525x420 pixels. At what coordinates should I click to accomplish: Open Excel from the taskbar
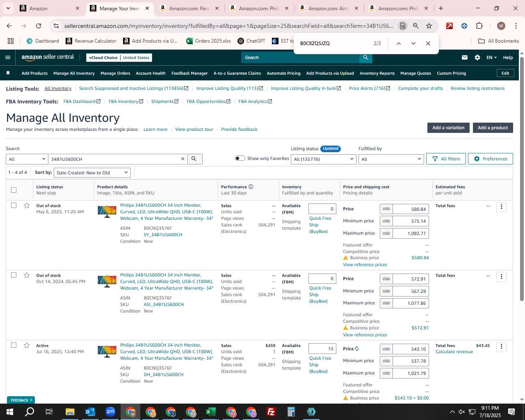211,412
